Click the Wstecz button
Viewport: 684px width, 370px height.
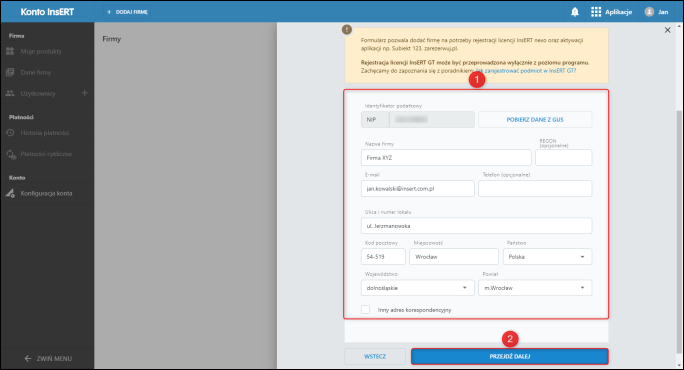click(375, 356)
